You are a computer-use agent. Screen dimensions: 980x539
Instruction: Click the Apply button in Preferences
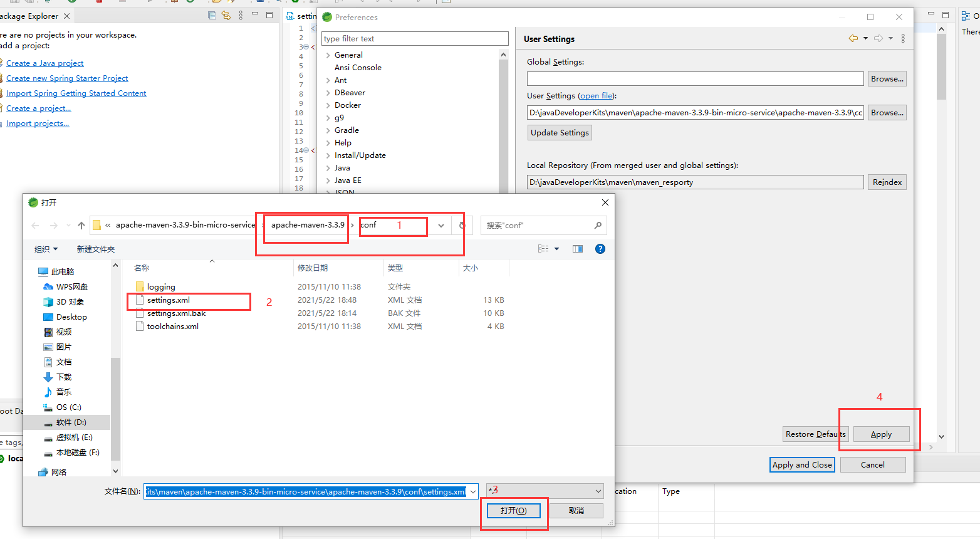point(881,434)
